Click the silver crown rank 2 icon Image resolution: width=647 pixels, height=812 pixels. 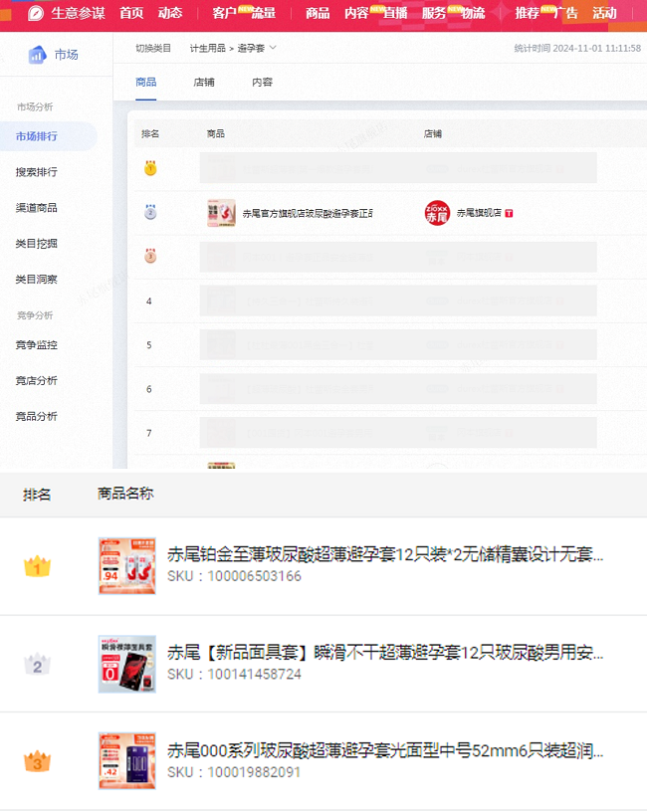(37, 665)
